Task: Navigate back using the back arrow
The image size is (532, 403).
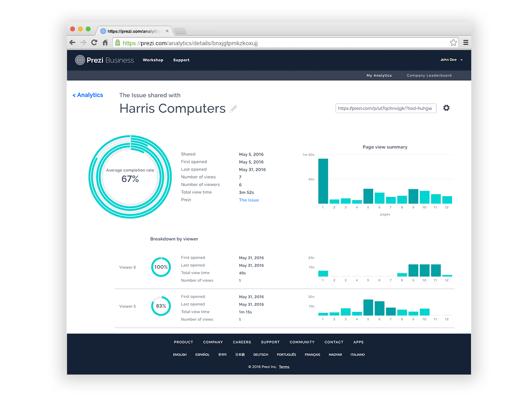Action: [x=72, y=42]
